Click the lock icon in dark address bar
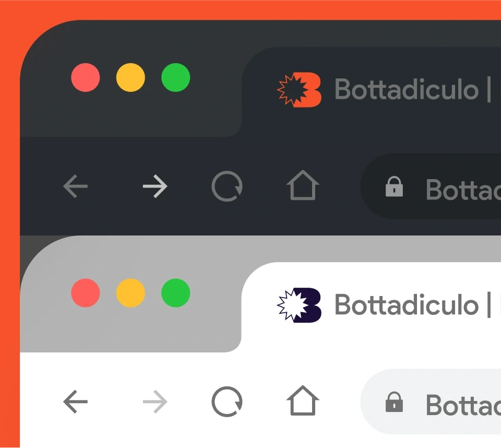 coord(395,186)
